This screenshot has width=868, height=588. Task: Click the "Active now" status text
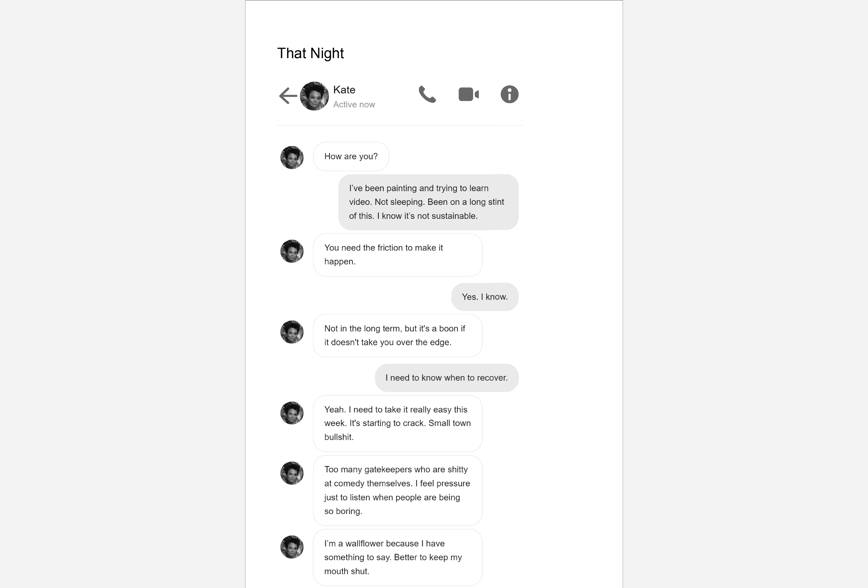pyautogui.click(x=354, y=105)
